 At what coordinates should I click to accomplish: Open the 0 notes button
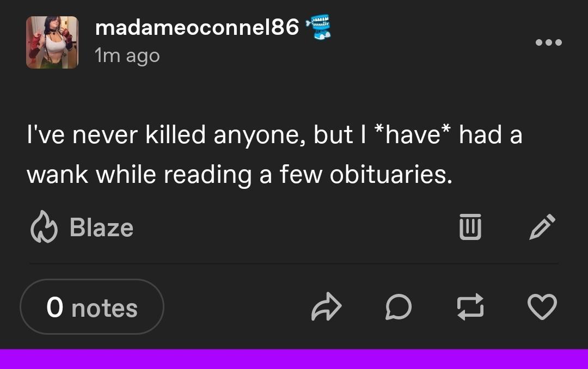click(92, 306)
